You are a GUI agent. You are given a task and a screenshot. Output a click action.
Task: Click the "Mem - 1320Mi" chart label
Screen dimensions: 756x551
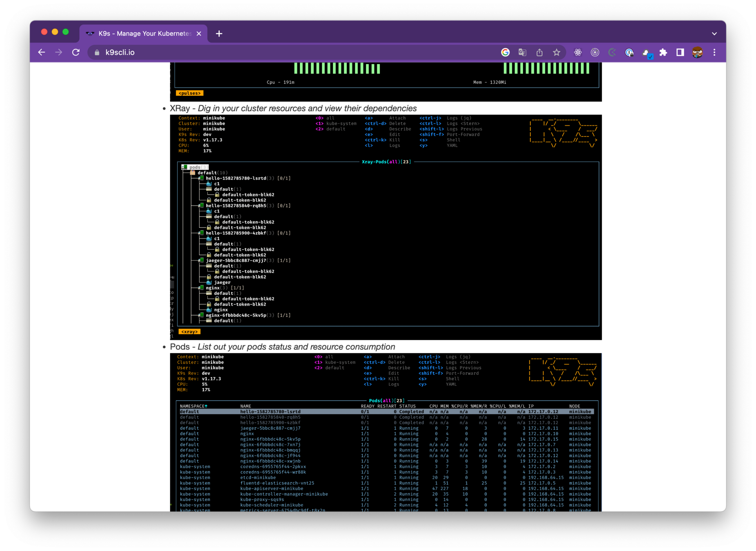(x=490, y=82)
